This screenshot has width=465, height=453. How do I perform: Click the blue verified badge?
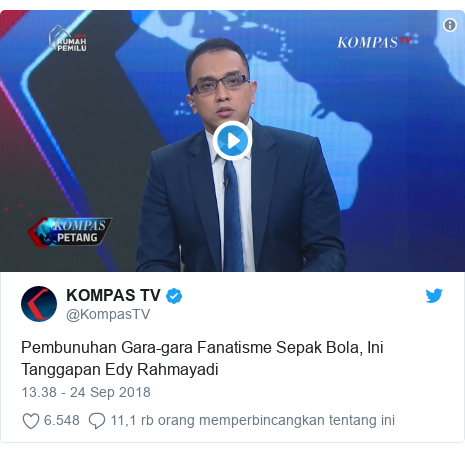(x=174, y=296)
